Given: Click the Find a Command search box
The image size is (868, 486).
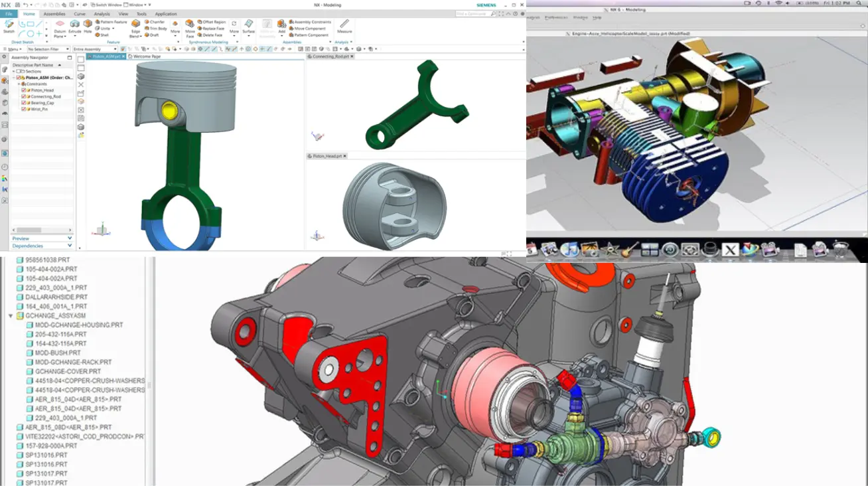Looking at the screenshot, I should tap(473, 14).
